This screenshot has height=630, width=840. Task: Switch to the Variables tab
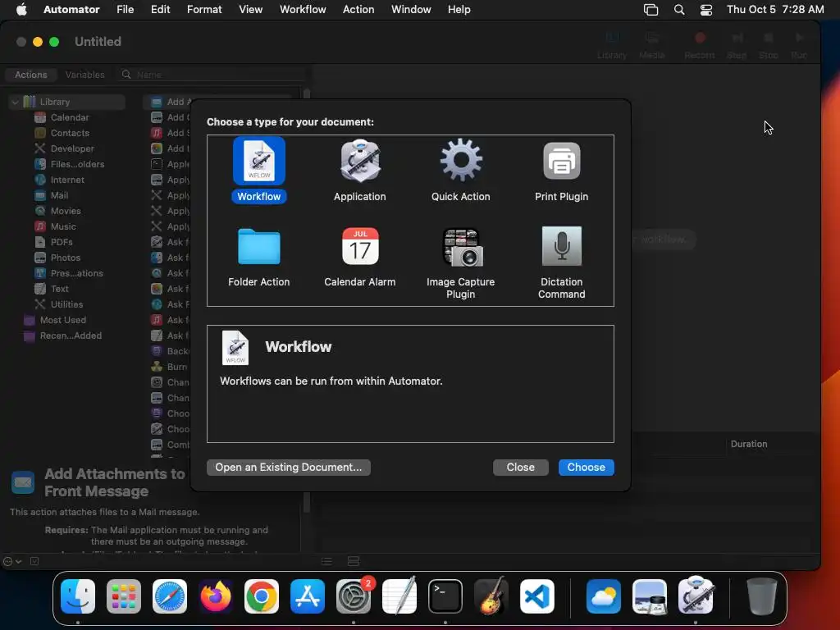tap(84, 75)
